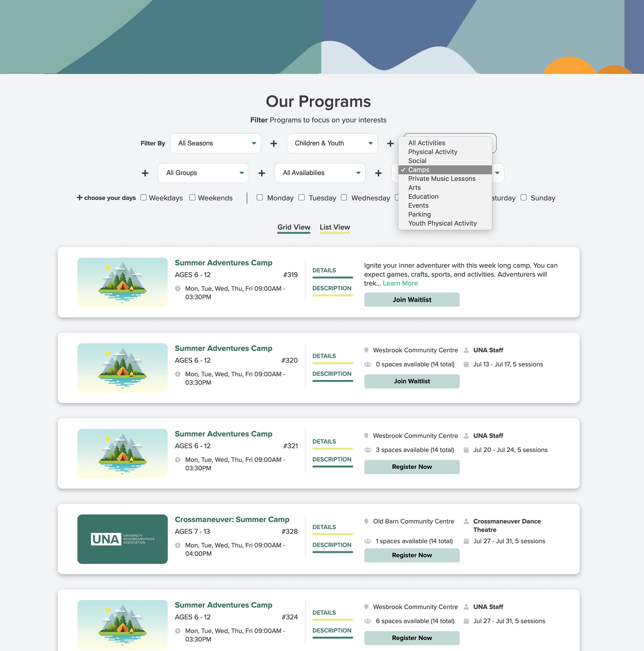Screen dimensions: 644x651
Task: Click the location pin icon beside Wesbrook Community Centre
Action: pyautogui.click(x=366, y=350)
